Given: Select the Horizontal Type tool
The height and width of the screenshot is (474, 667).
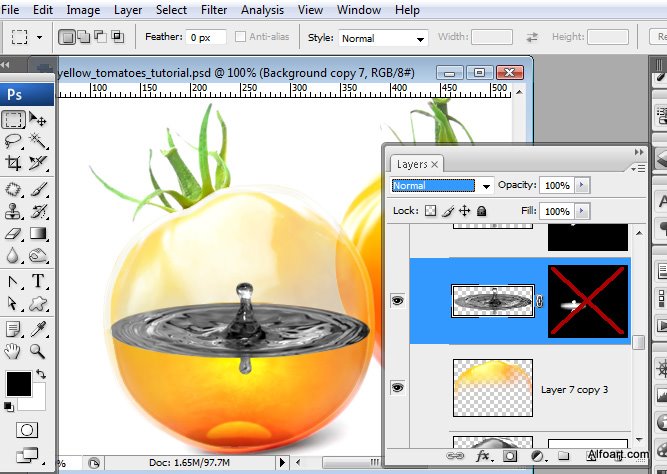Looking at the screenshot, I should pos(39,281).
